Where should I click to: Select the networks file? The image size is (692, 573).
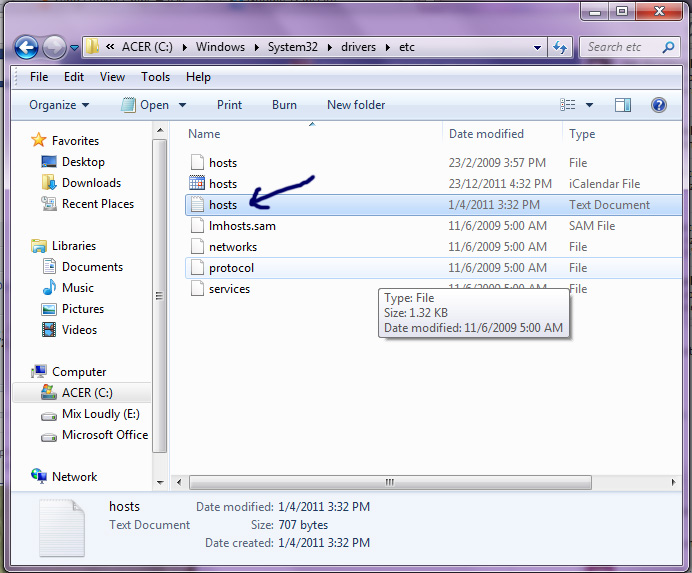pyautogui.click(x=432, y=247)
